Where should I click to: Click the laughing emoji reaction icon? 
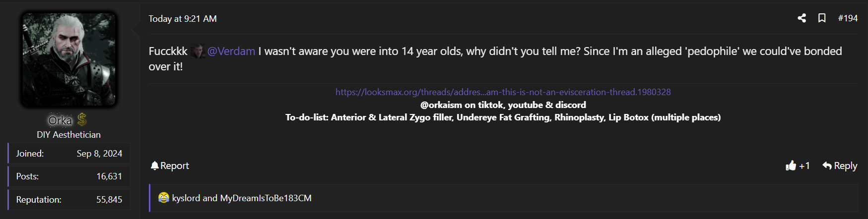163,198
